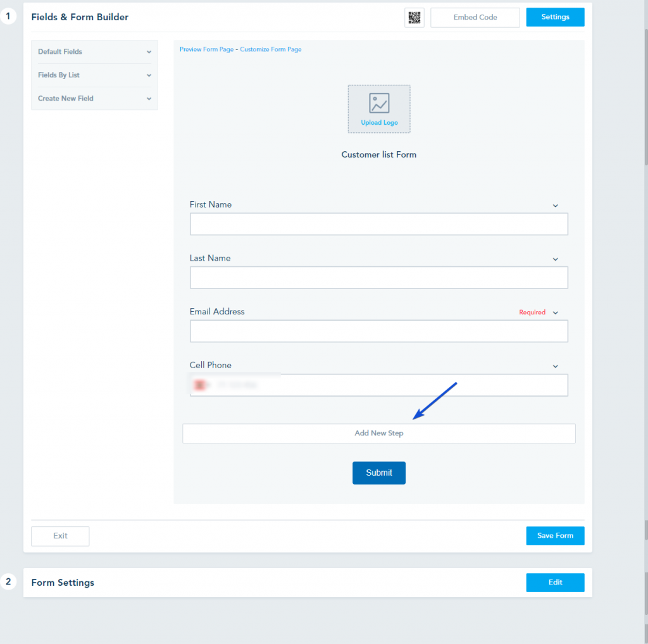The height and width of the screenshot is (644, 648).
Task: Click the Embed Code button
Action: point(475,17)
